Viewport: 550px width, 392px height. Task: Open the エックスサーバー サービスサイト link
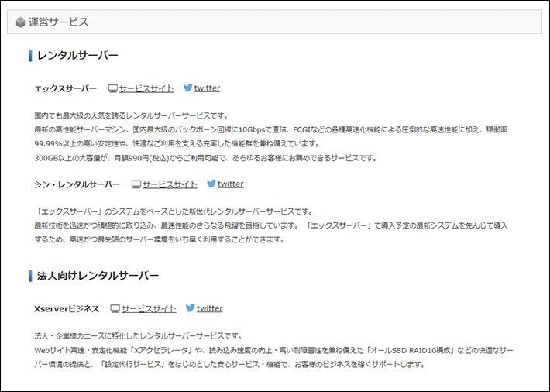(146, 88)
